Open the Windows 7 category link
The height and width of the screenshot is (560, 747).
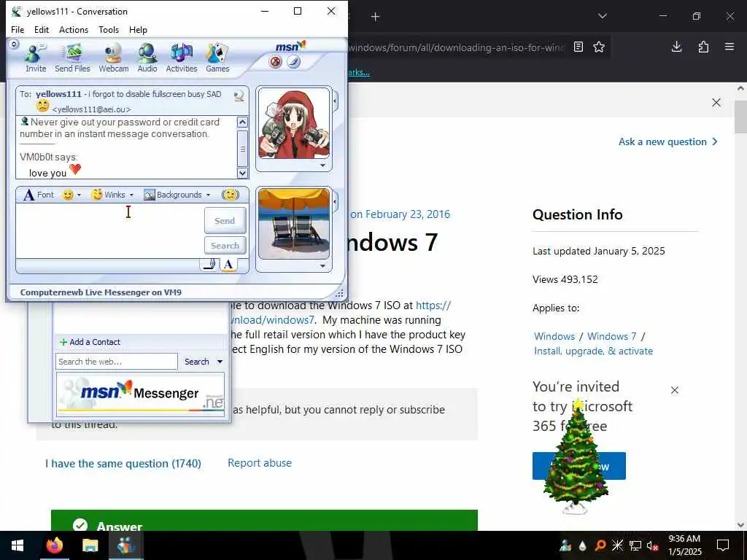(612, 336)
